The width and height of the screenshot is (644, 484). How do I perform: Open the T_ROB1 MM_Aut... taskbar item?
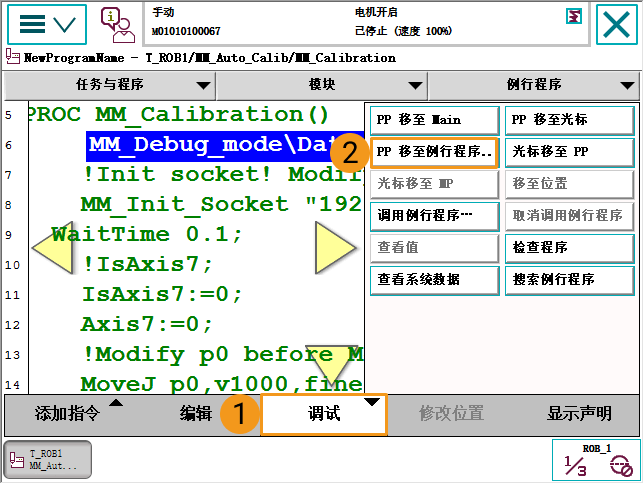pyautogui.click(x=48, y=460)
